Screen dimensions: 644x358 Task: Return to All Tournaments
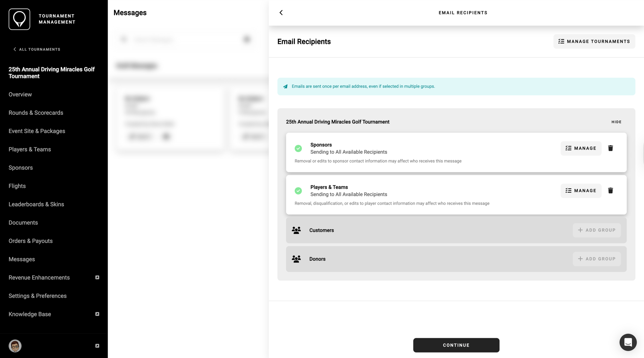pyautogui.click(x=37, y=49)
